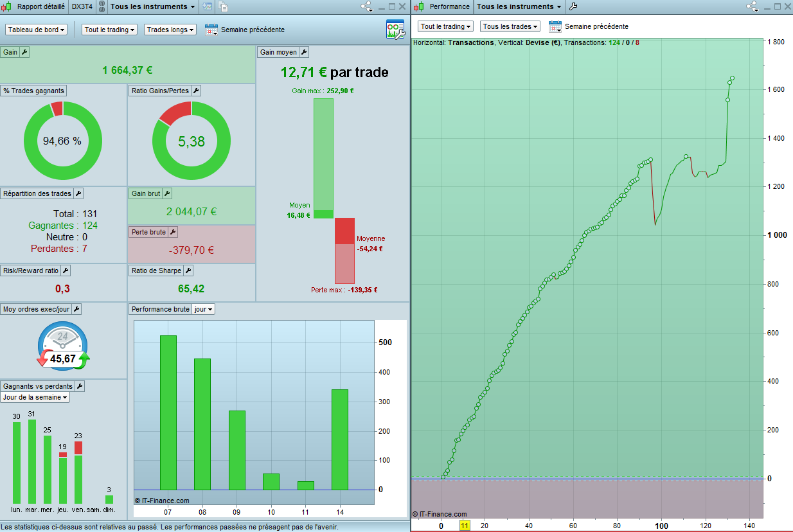
Task: Open the dashboard settings icon with wrench
Action: pyautogui.click(x=395, y=30)
